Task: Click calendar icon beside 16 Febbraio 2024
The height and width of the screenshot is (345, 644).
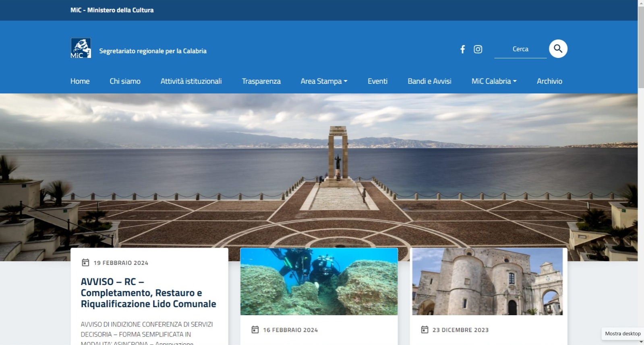Action: point(255,330)
